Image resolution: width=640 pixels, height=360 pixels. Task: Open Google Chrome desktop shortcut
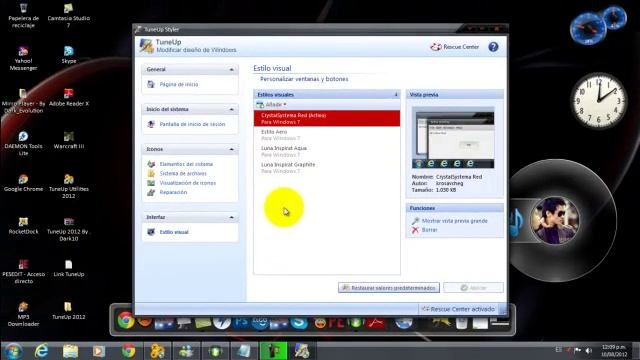click(23, 183)
